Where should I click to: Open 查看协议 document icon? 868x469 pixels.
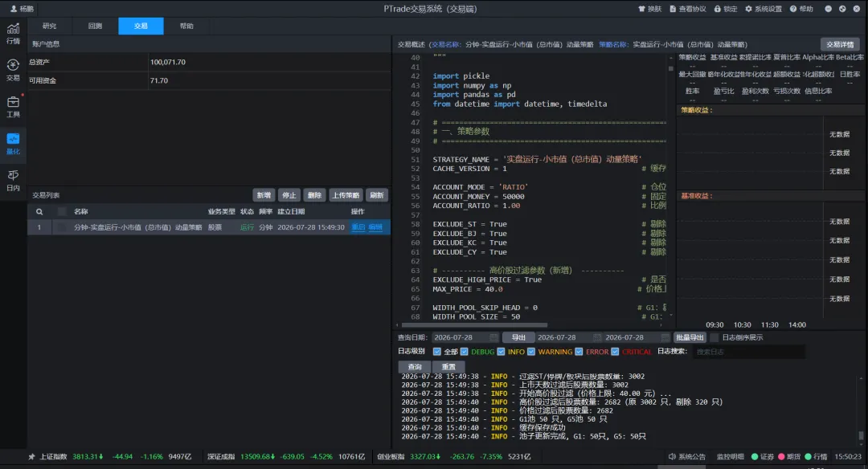coord(673,9)
